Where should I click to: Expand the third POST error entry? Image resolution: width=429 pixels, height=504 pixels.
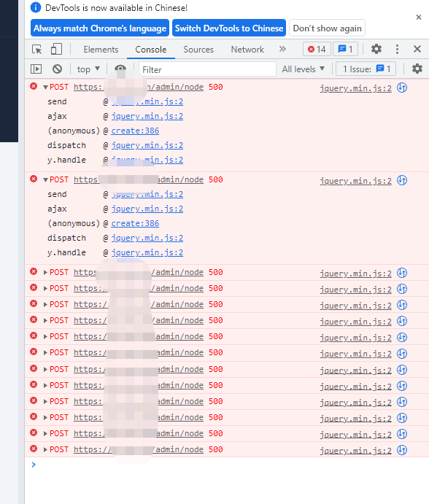(46, 272)
